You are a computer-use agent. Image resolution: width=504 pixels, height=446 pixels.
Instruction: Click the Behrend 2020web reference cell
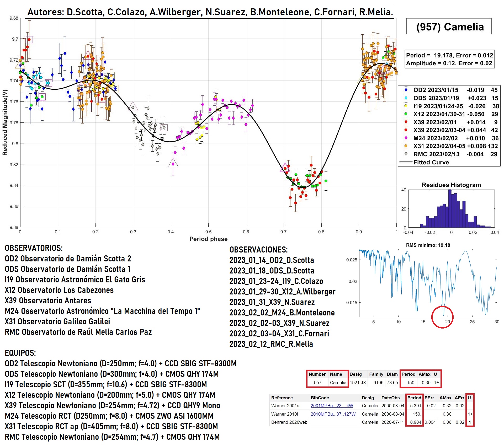pos(289,422)
